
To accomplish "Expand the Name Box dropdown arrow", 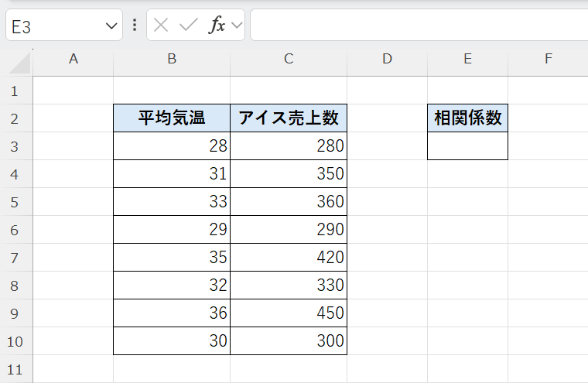I will [111, 26].
